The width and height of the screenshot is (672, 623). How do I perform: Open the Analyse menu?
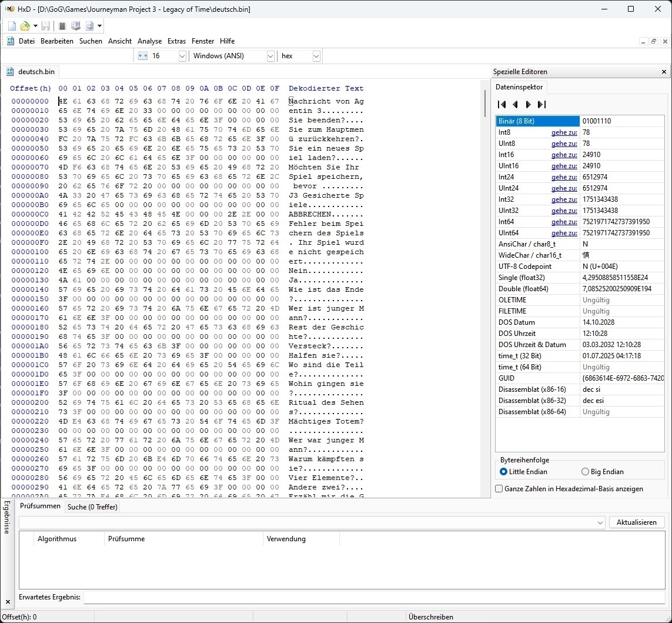click(149, 41)
